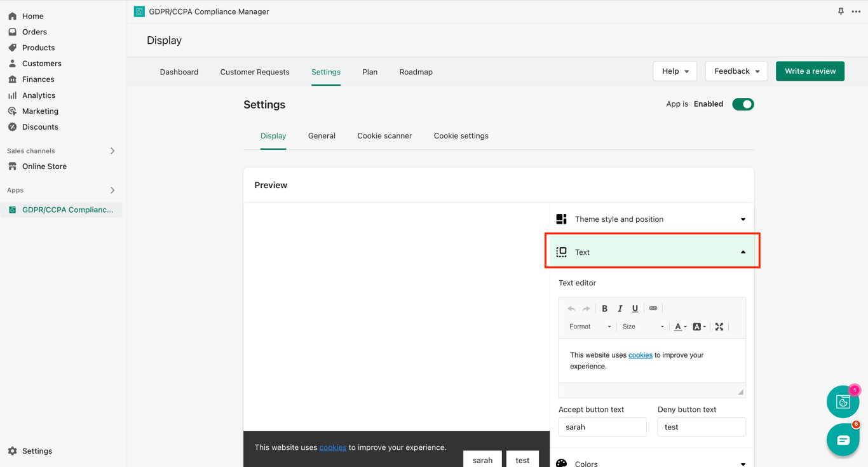The image size is (868, 467).
Task: Click the Text section selection icon
Action: pyautogui.click(x=562, y=252)
